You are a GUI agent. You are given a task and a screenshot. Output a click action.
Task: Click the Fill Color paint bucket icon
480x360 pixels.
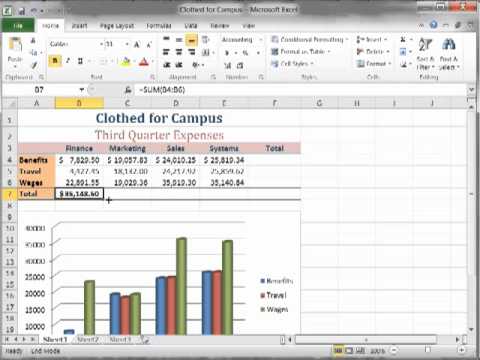tap(126, 61)
